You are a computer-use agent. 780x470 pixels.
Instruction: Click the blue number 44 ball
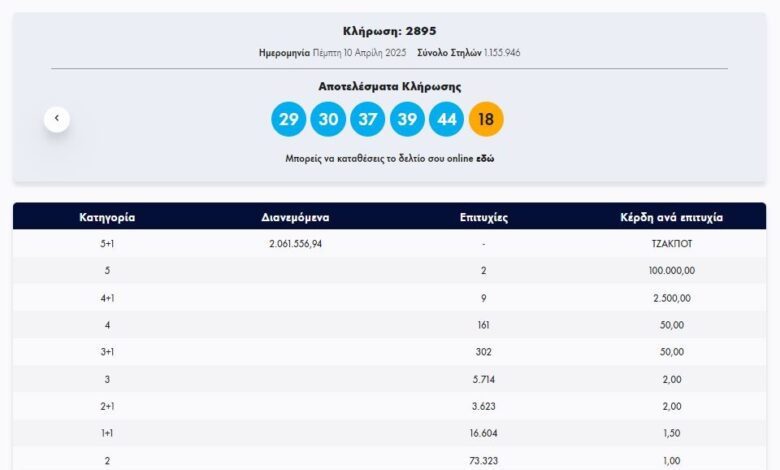pos(447,120)
